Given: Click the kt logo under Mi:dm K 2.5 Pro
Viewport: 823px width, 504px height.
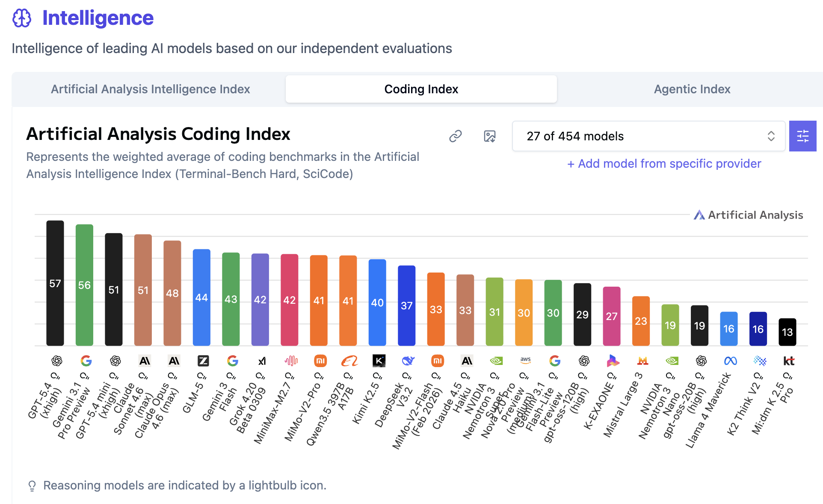Looking at the screenshot, I should point(788,361).
